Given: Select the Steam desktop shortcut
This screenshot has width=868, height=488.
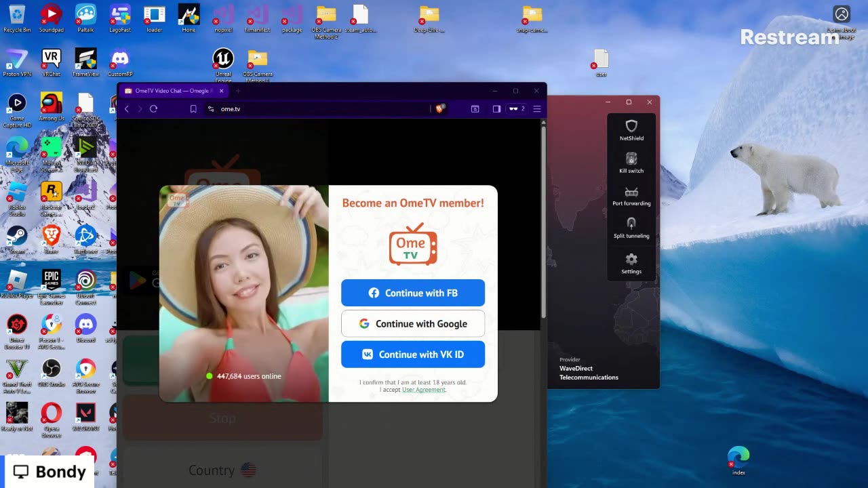Looking at the screenshot, I should pos(17,240).
